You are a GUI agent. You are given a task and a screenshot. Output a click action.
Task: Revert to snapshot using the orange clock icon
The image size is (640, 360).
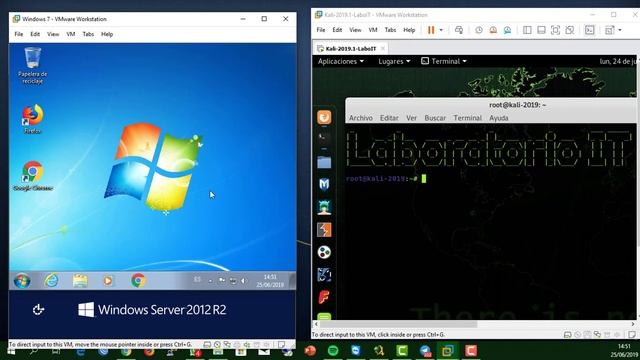point(493,30)
